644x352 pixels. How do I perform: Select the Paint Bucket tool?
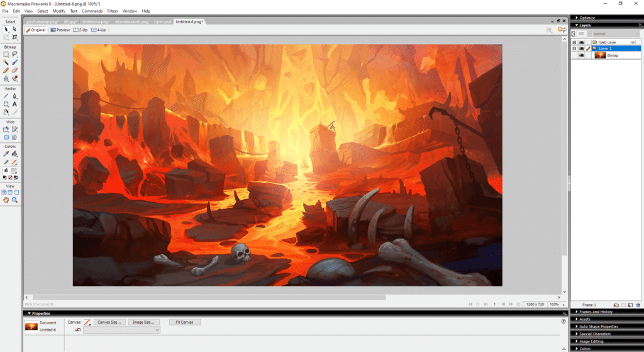pos(14,154)
